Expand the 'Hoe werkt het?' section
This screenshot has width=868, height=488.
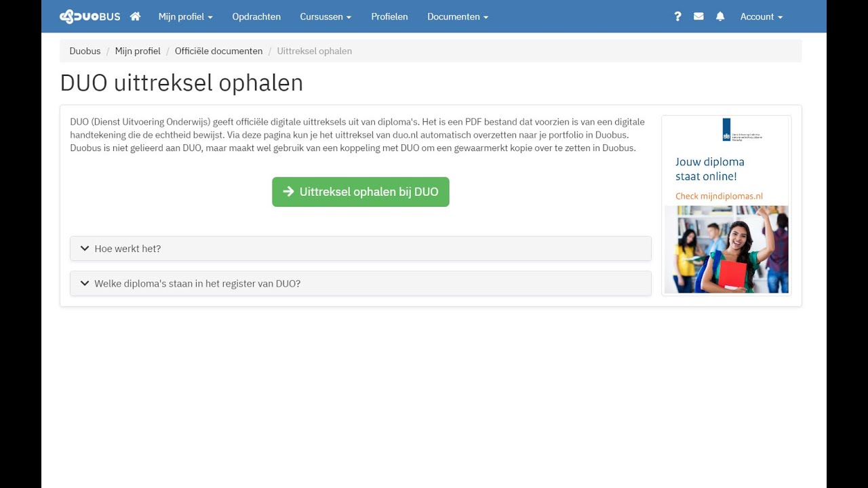click(127, 249)
